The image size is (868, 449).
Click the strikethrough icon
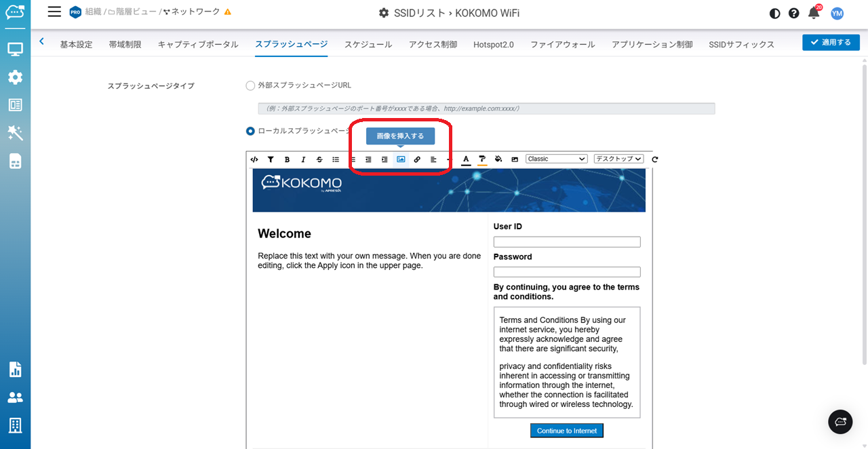tap(319, 159)
